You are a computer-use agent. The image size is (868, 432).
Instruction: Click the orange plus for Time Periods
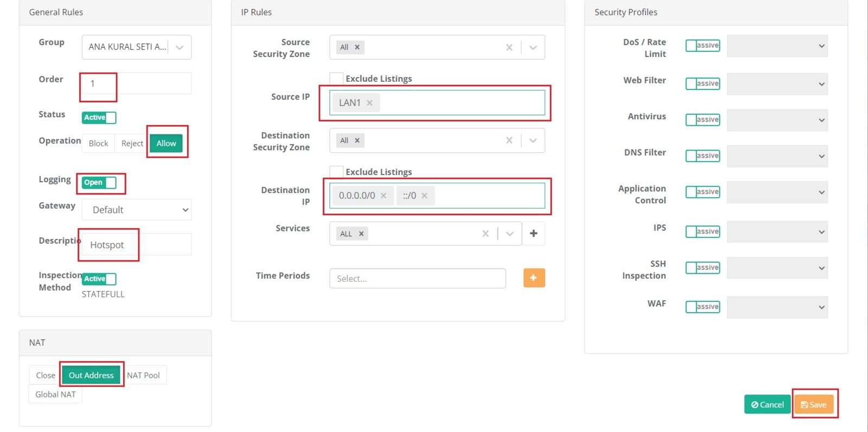[x=534, y=278]
